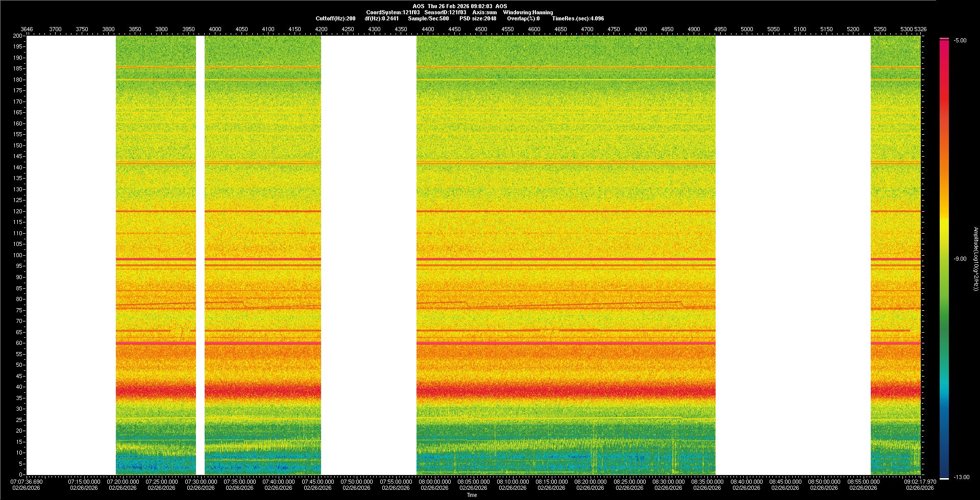Click the Time x-axis title
Screen dimensions: 980x500
point(472,495)
